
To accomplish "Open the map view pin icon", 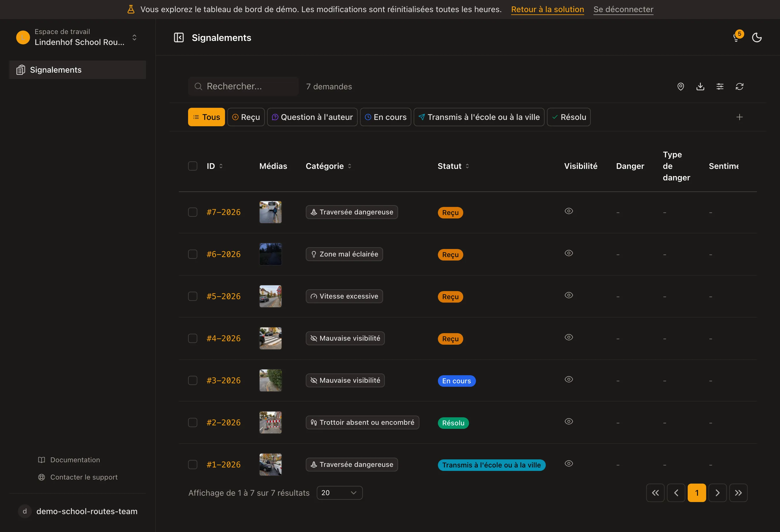I will tap(681, 86).
